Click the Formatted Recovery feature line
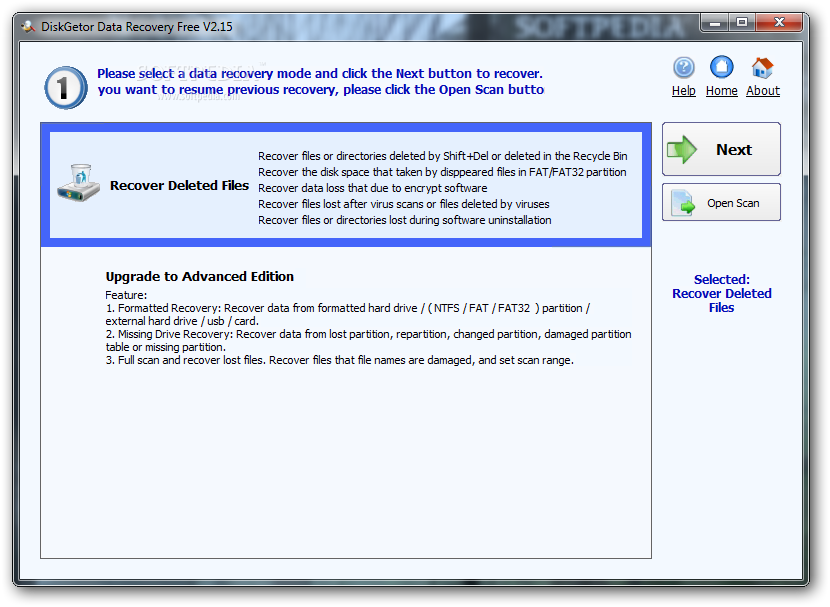The width and height of the screenshot is (830, 607). (348, 314)
